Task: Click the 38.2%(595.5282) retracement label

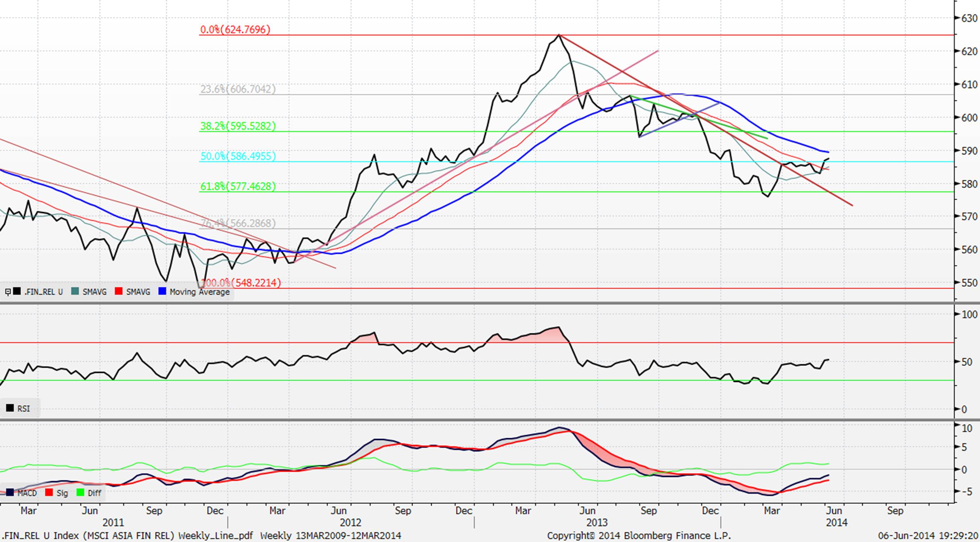Action: pos(238,126)
